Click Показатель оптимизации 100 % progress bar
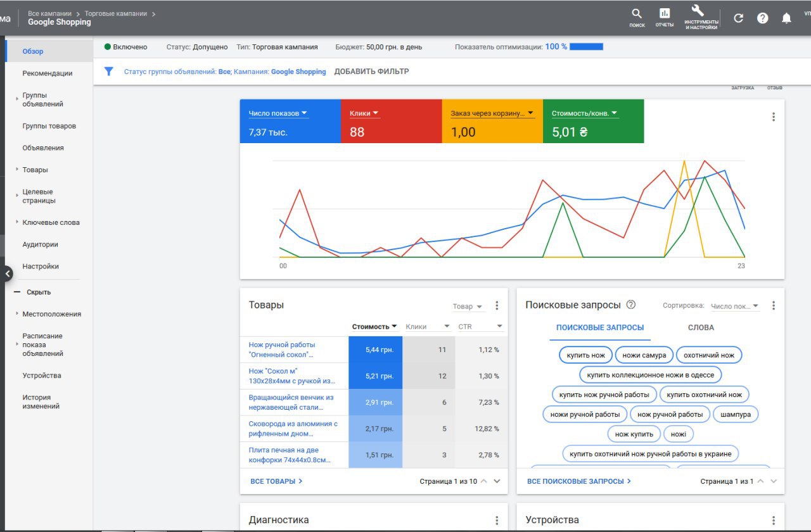 point(587,47)
